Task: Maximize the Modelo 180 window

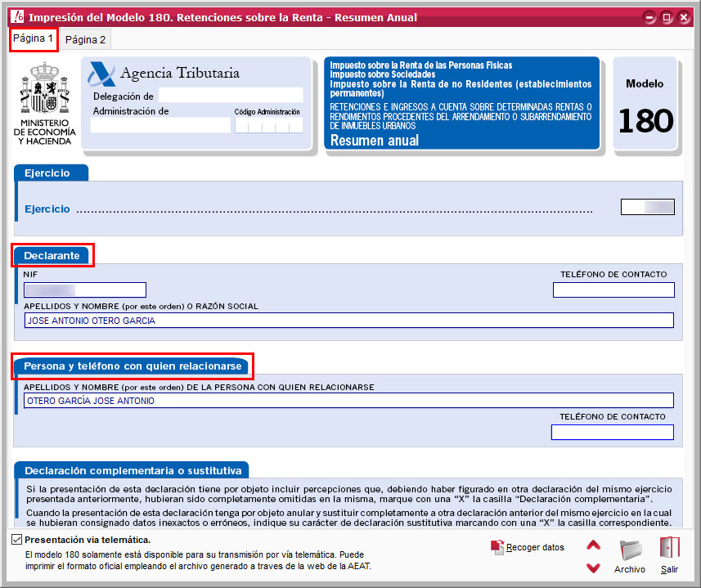Action: (x=667, y=17)
